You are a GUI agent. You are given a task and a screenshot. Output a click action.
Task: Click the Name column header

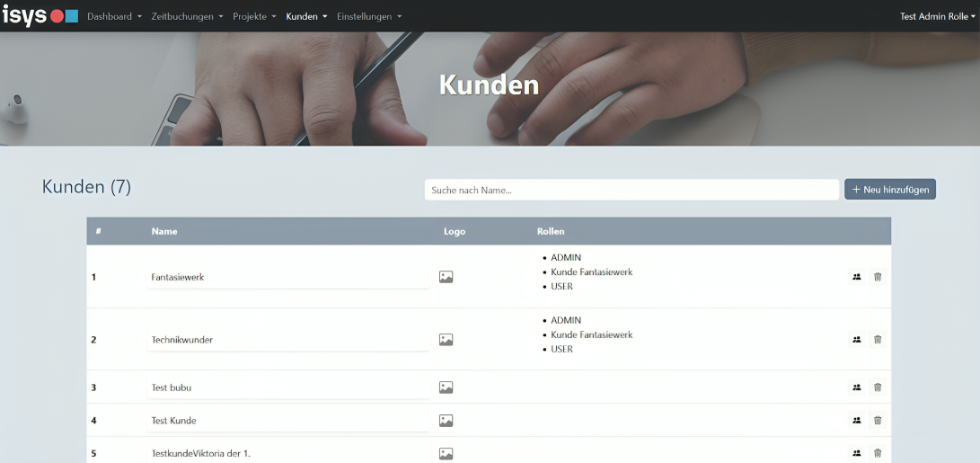tap(163, 231)
